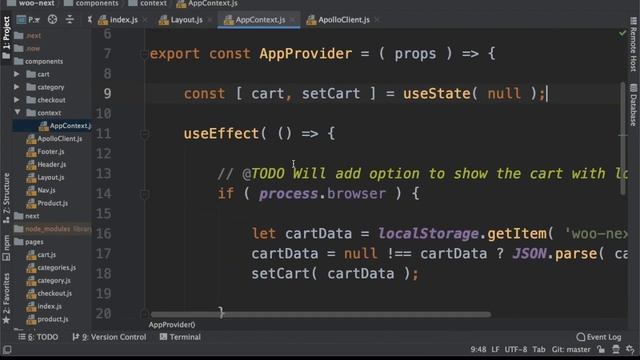The width and height of the screenshot is (640, 360).
Task: Expand the checkout folder in project tree
Action: (x=17, y=100)
